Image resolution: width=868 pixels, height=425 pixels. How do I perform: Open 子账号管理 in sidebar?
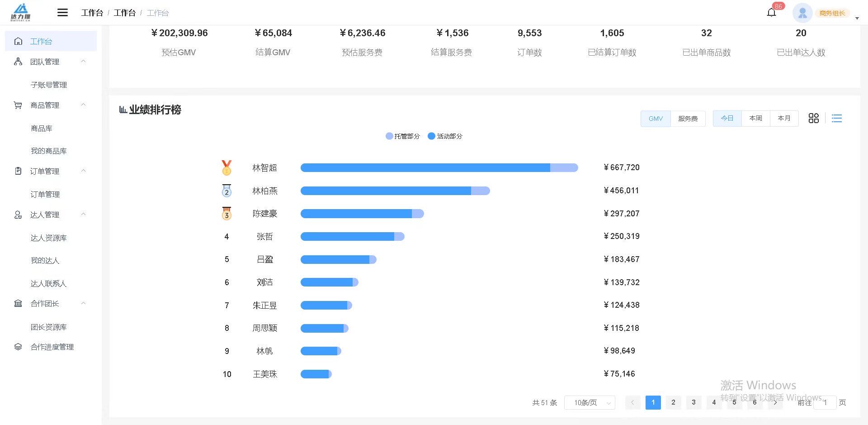point(49,85)
